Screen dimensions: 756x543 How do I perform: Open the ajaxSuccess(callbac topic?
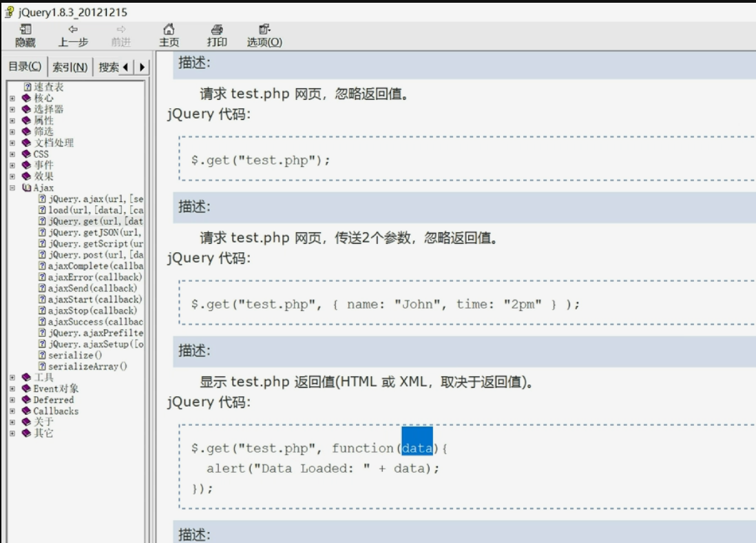pyautogui.click(x=91, y=321)
